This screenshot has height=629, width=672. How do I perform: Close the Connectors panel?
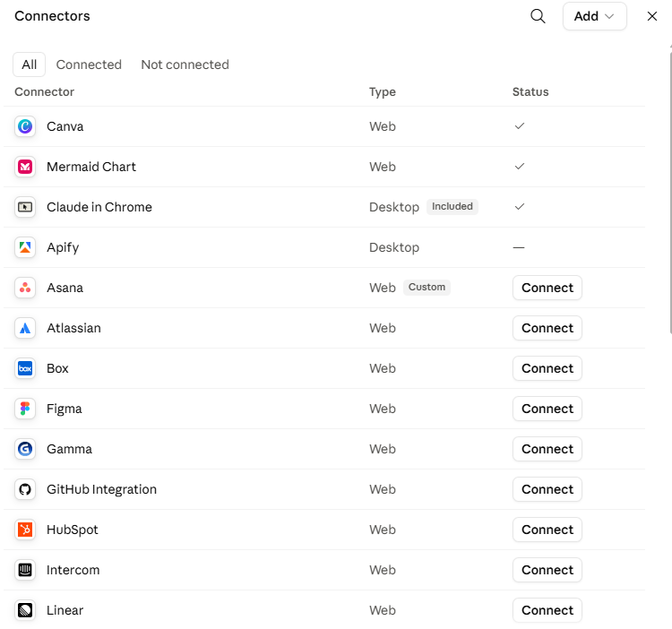(x=652, y=16)
